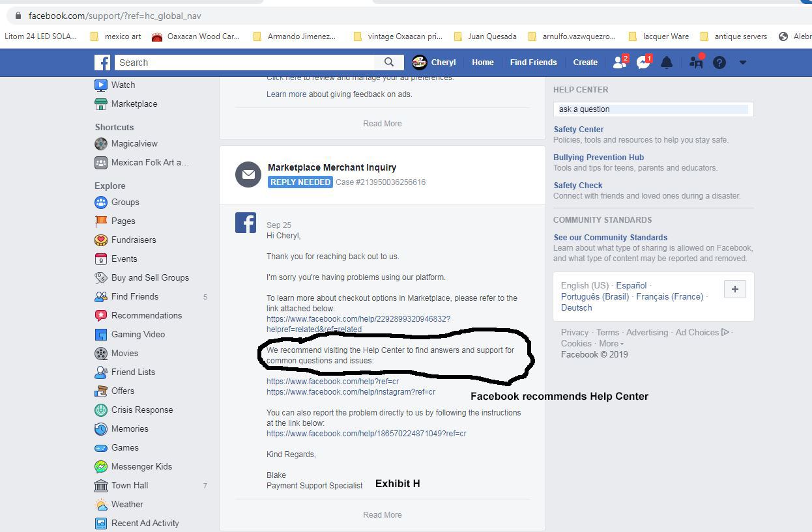Click the Events calendar icon
The width and height of the screenshot is (812, 532).
101,259
